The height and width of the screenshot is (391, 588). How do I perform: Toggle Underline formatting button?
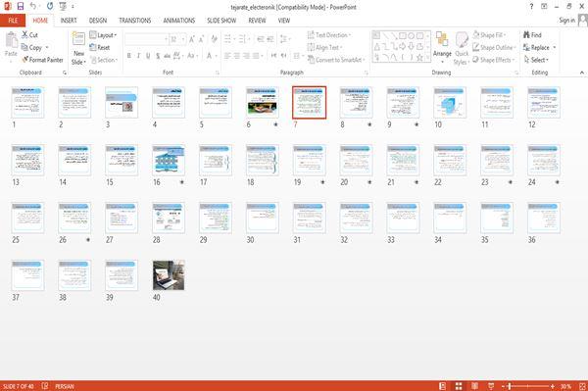pyautogui.click(x=148, y=56)
